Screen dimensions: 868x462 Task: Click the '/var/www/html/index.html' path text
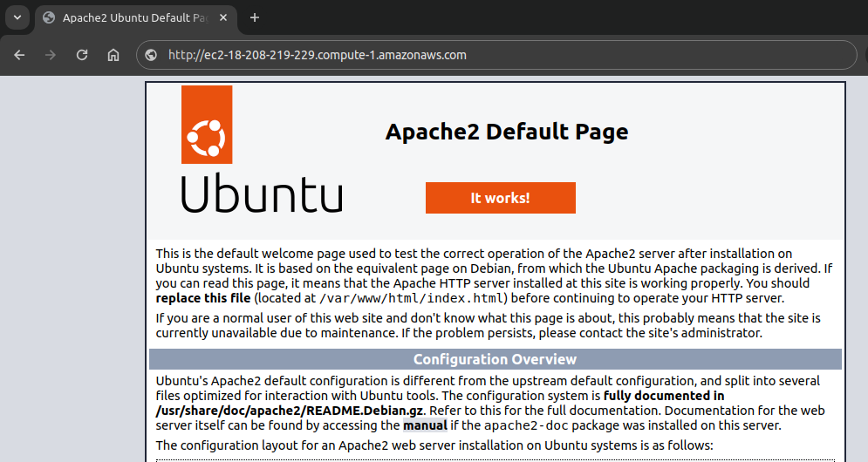pyautogui.click(x=411, y=298)
